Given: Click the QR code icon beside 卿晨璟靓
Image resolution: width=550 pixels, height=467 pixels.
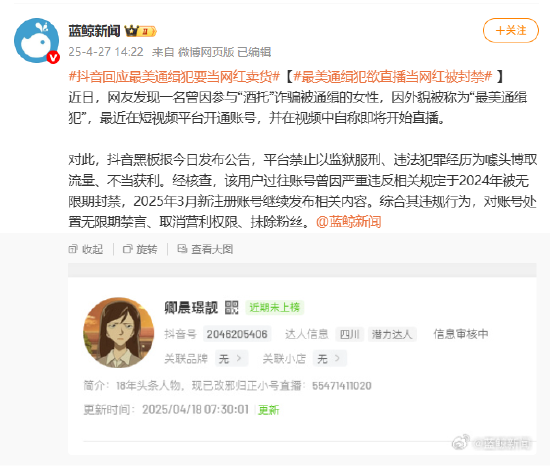Looking at the screenshot, I should coord(232,307).
